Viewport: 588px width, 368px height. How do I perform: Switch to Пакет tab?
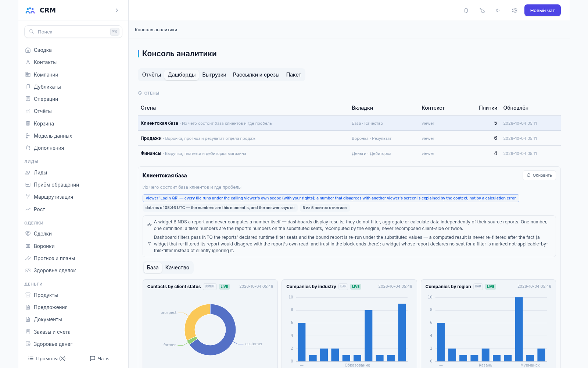[x=294, y=75]
